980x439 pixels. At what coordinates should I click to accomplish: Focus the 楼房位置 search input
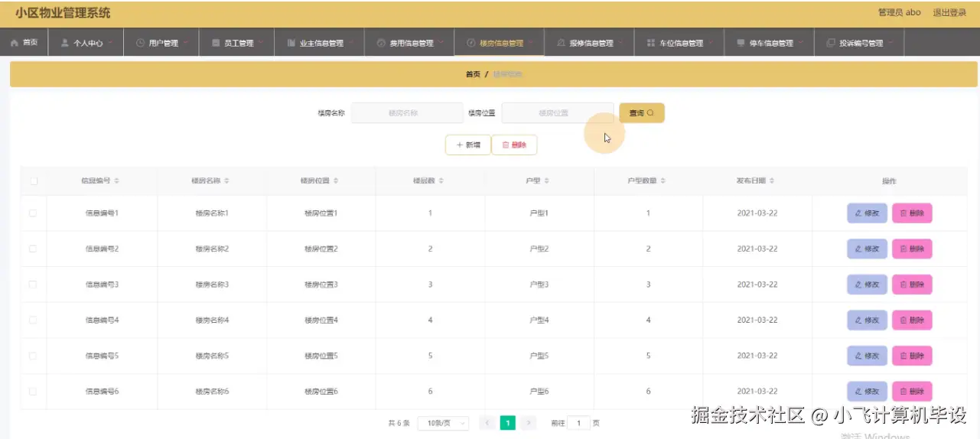(x=558, y=113)
